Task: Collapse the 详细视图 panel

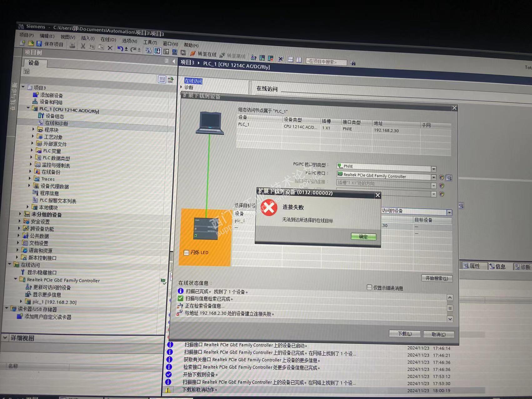Action: (5, 338)
